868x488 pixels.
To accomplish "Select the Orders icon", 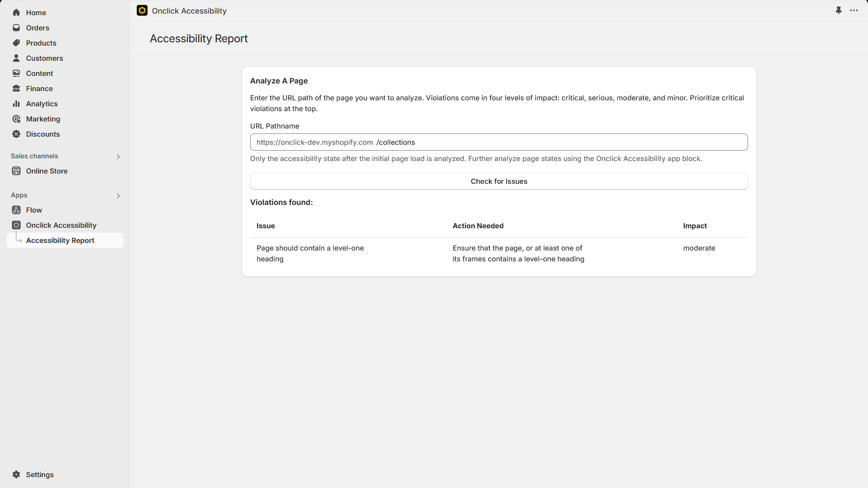I will click(16, 28).
